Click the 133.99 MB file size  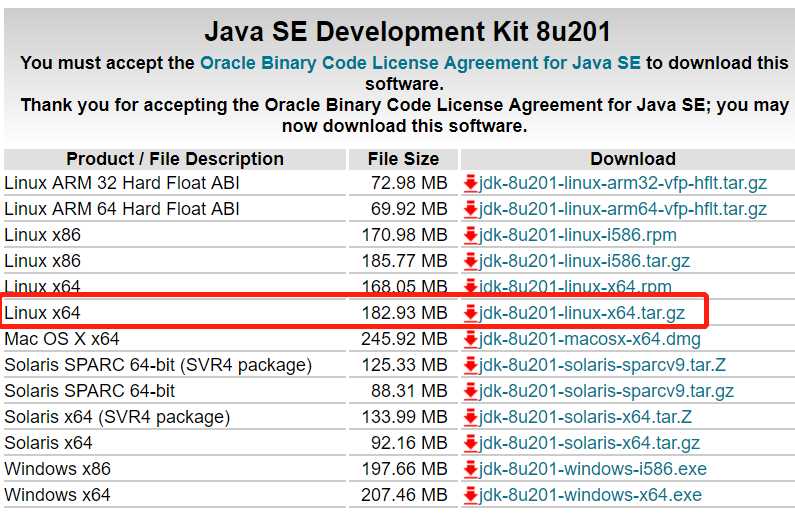click(405, 417)
